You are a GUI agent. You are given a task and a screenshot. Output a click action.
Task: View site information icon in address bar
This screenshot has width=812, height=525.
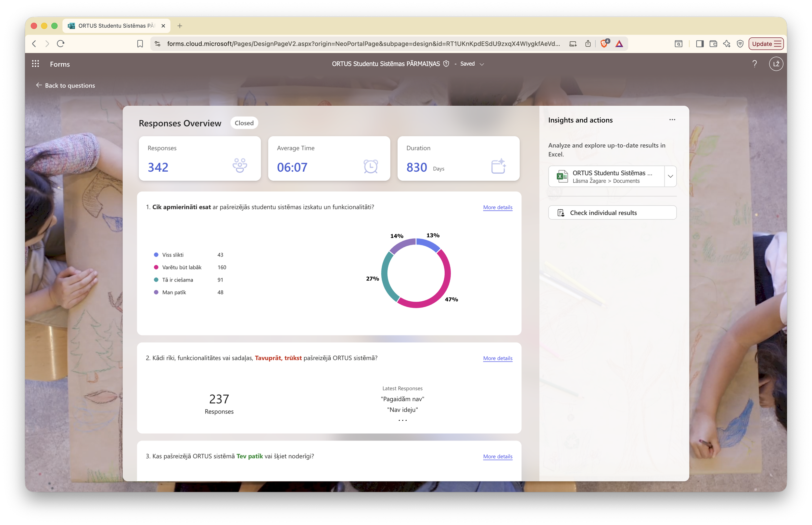157,44
